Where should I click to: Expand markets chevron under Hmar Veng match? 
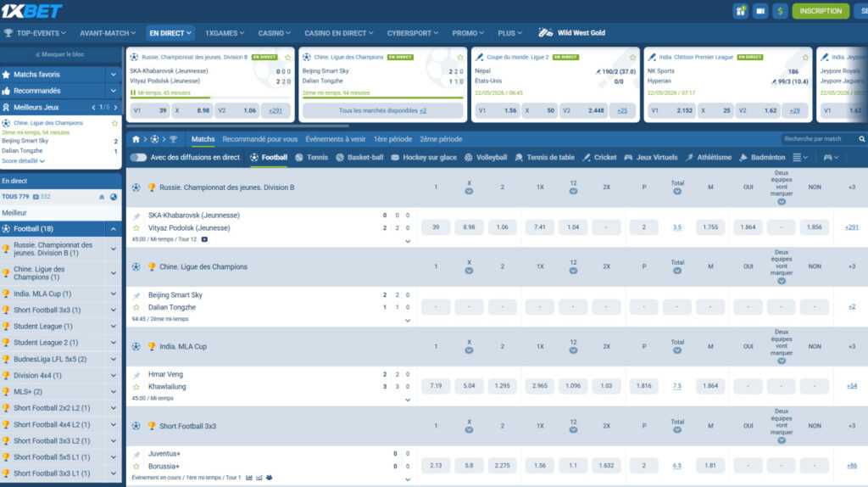(x=408, y=400)
